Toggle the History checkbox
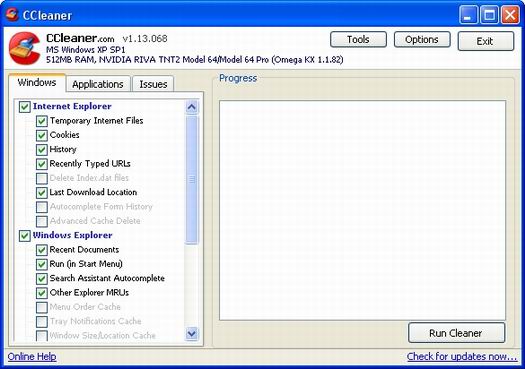Image resolution: width=525 pixels, height=369 pixels. 42,150
